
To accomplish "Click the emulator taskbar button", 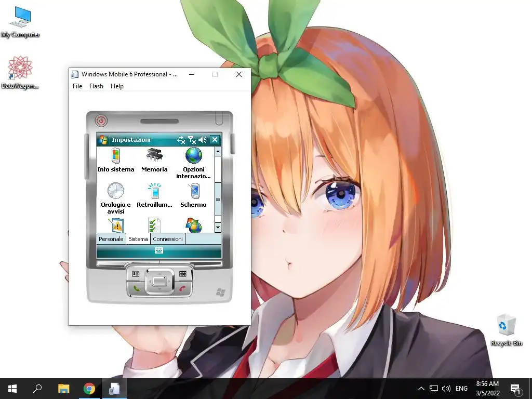I will point(114,389).
